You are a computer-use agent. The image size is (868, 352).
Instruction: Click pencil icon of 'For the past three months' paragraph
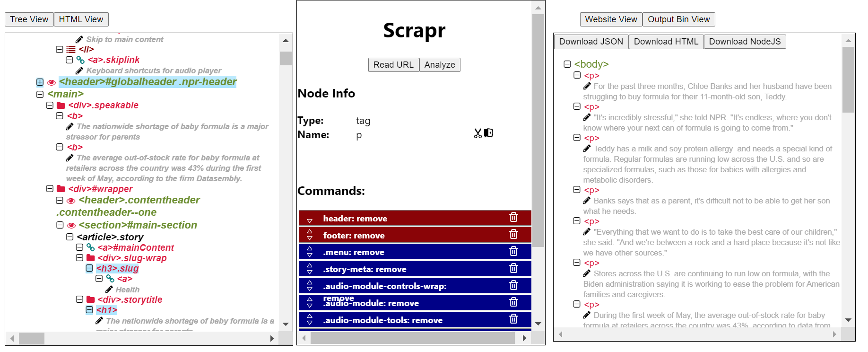587,86
